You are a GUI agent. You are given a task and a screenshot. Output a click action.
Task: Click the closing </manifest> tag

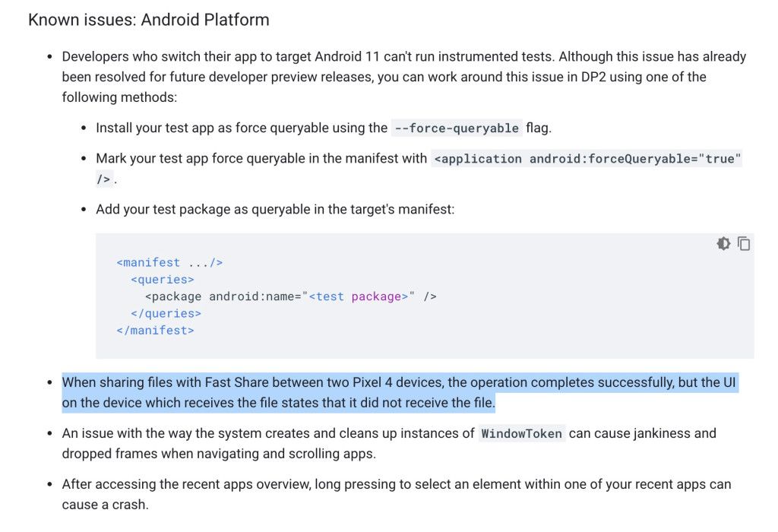[x=155, y=330]
